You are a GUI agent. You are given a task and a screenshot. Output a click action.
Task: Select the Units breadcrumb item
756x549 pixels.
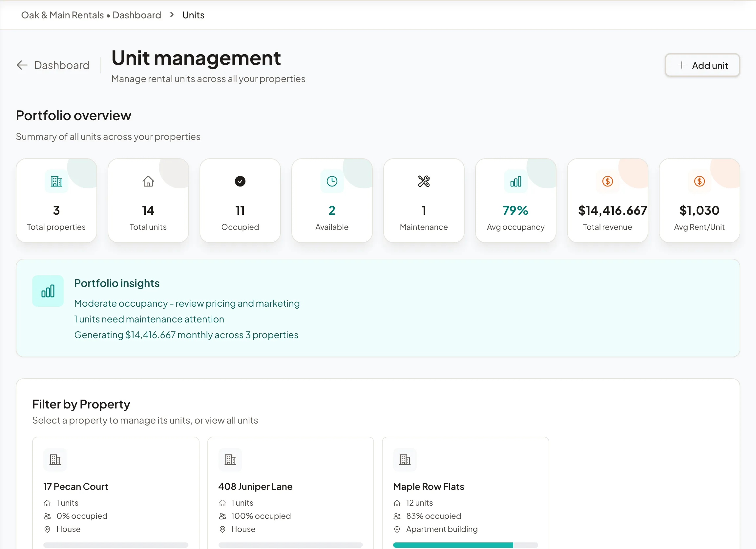coord(193,15)
